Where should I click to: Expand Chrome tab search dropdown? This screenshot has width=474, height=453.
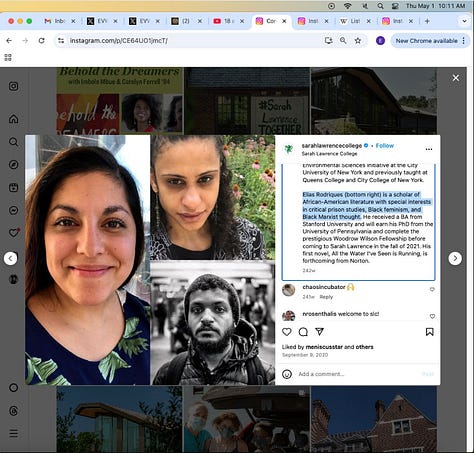pyautogui.click(x=464, y=21)
